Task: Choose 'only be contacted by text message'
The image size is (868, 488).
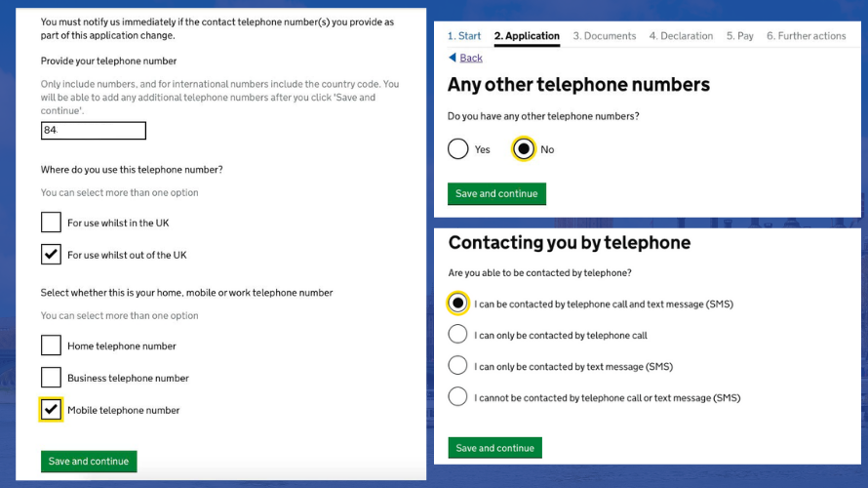Action: [x=457, y=366]
